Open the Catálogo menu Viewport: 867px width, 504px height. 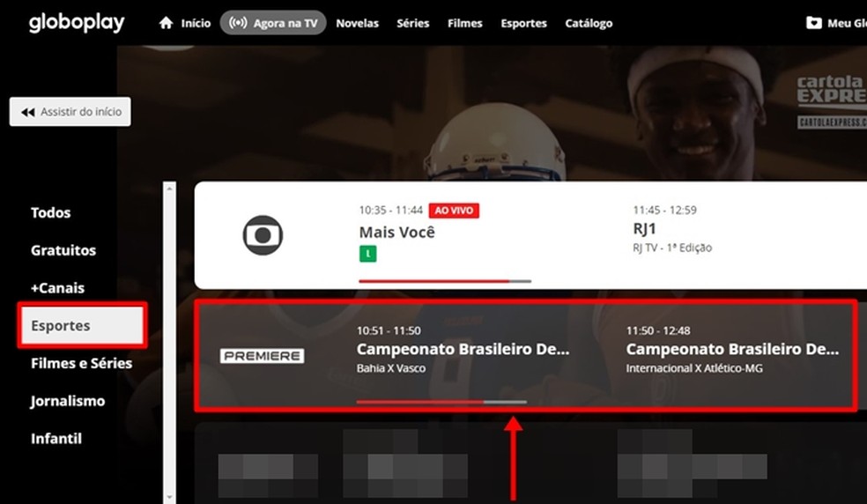point(589,23)
